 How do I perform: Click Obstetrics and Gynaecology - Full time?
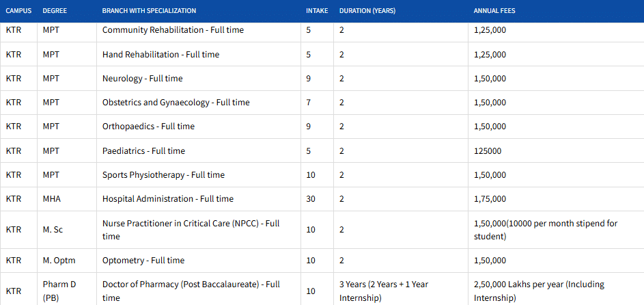click(176, 103)
